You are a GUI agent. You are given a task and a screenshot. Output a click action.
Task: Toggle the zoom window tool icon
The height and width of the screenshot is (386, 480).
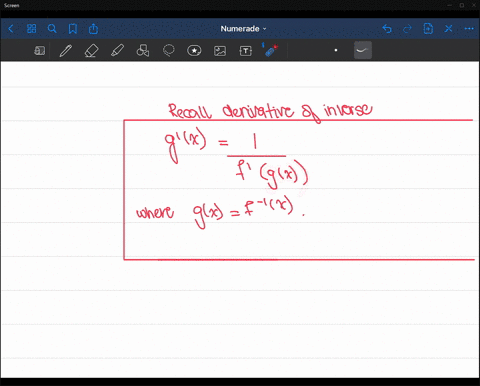(39, 51)
